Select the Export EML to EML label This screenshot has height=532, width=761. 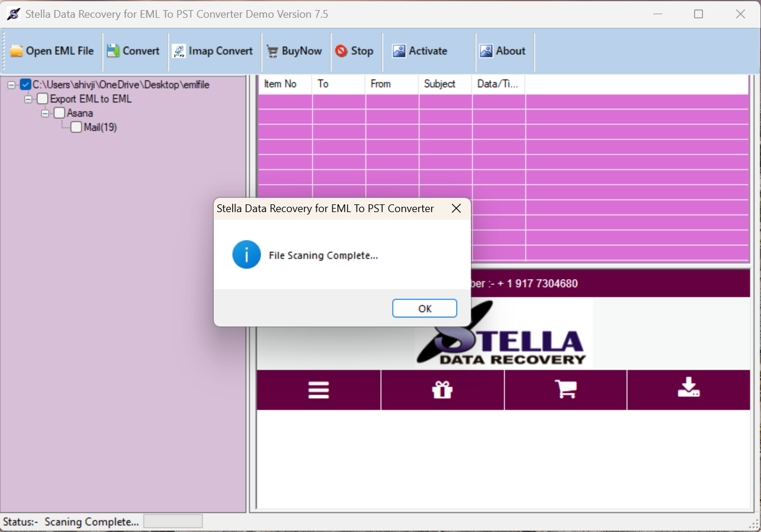click(91, 99)
